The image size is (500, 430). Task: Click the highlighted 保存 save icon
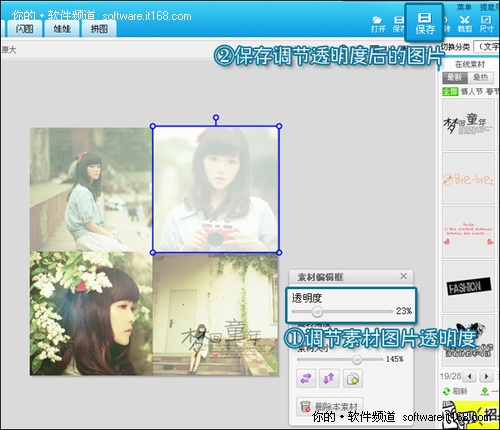coord(424,23)
